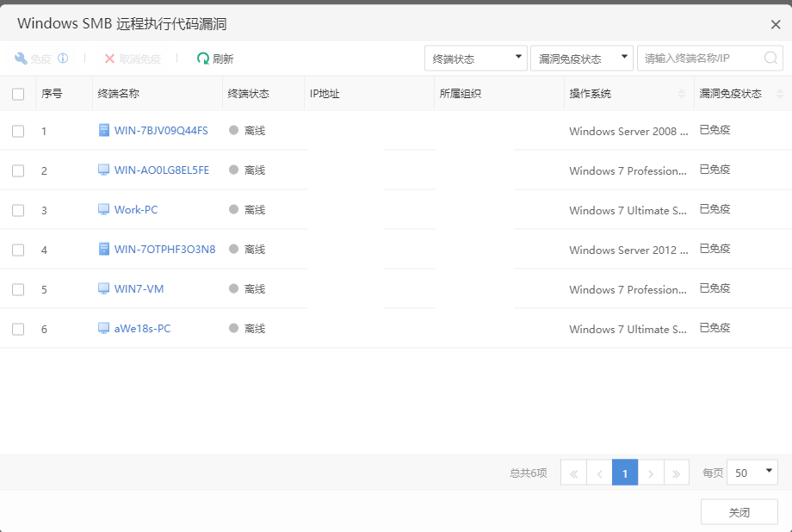Select page 1 in pagination
792x532 pixels.
click(625, 473)
